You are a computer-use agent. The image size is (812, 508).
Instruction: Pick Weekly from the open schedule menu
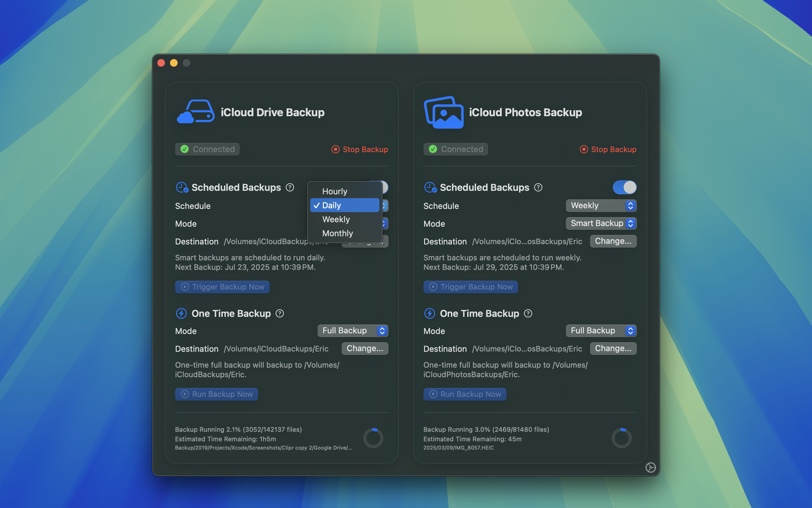(x=344, y=219)
